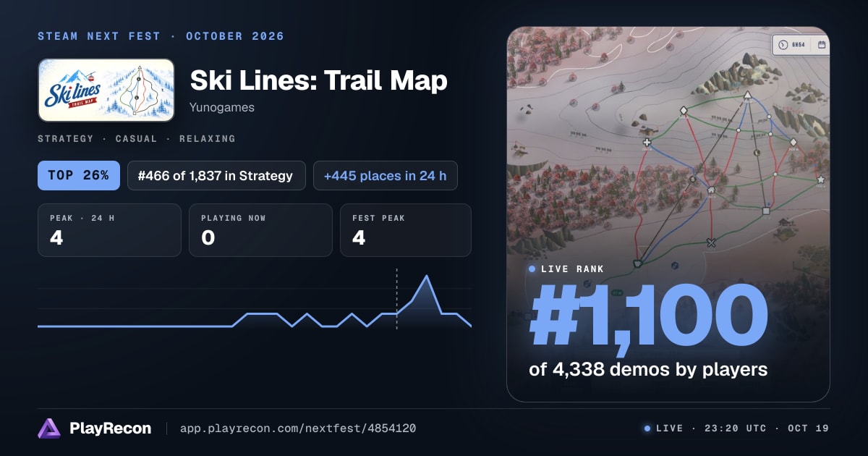The image size is (868, 456).
Task: Select the diamond node right of the summit
Action: click(793, 143)
